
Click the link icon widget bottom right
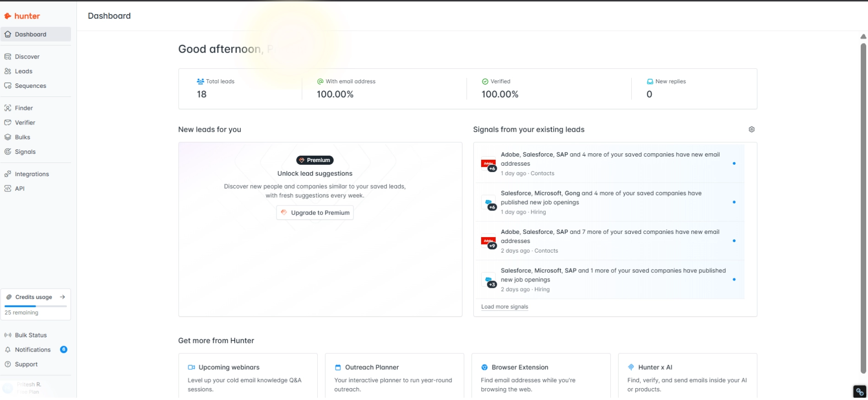point(860,392)
